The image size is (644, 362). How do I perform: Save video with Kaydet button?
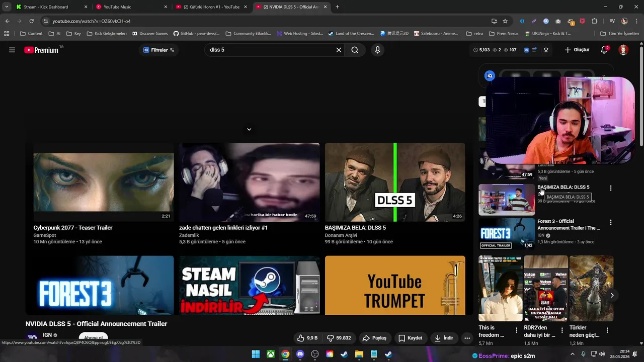tap(410, 338)
